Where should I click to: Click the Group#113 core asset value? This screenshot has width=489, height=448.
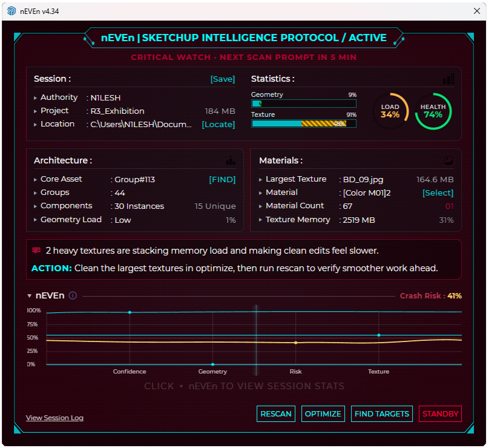[135, 180]
